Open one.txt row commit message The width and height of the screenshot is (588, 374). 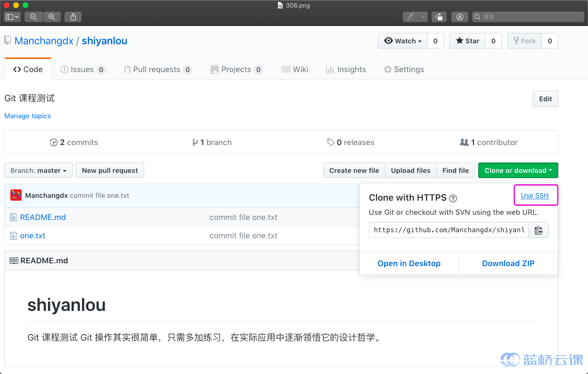tap(244, 236)
